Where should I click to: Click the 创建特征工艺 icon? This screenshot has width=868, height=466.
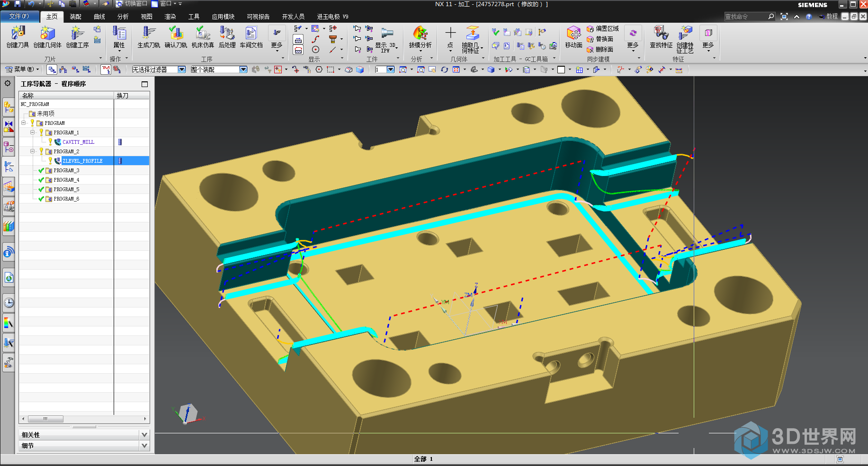685,39
